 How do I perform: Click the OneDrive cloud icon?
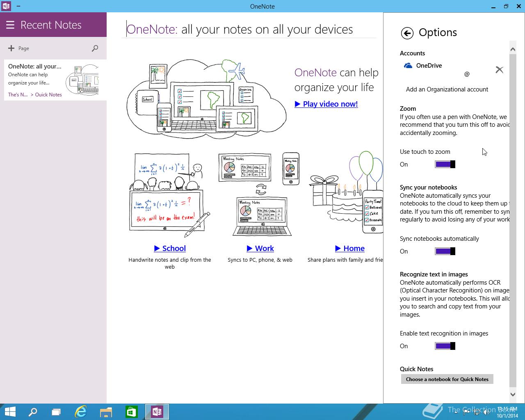pyautogui.click(x=408, y=66)
